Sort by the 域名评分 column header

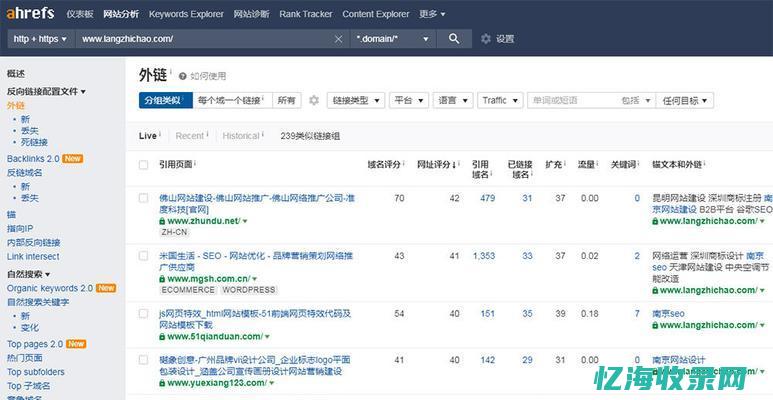tap(385, 165)
